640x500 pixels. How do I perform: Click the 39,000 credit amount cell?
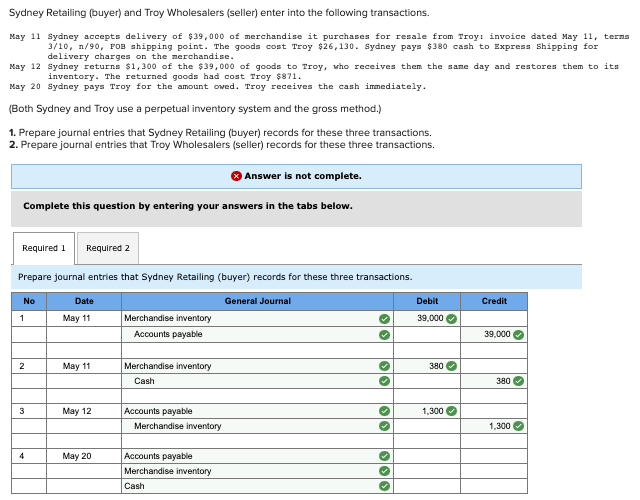point(494,334)
